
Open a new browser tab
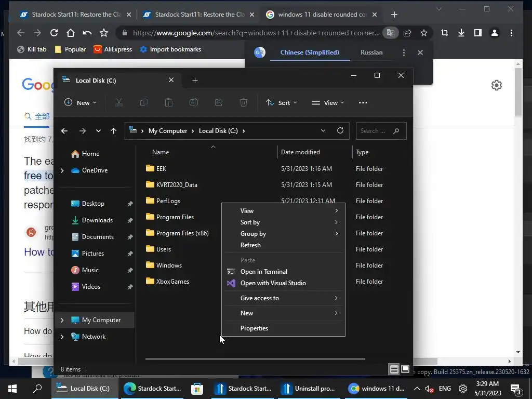(394, 15)
